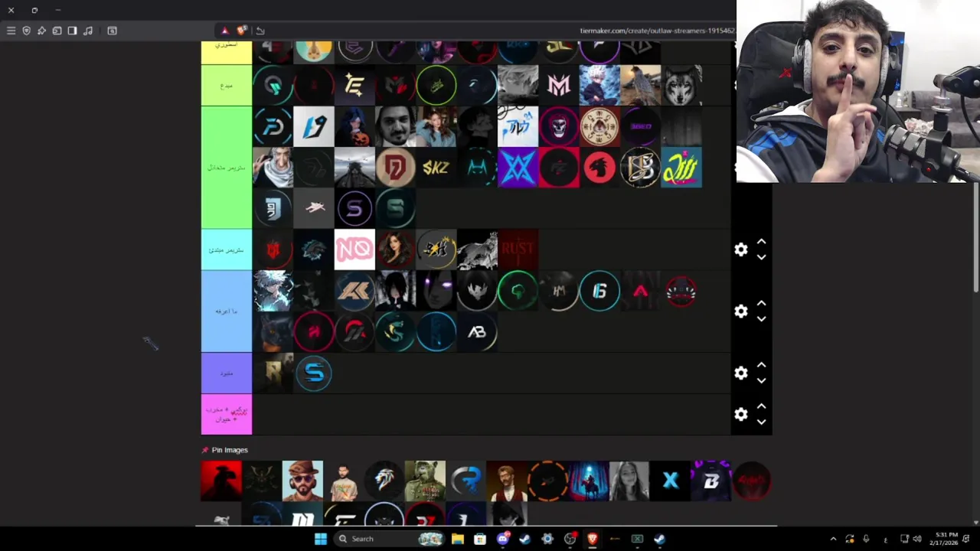Select the beige D shield logo tile
Image resolution: width=980 pixels, height=551 pixels.
396,168
